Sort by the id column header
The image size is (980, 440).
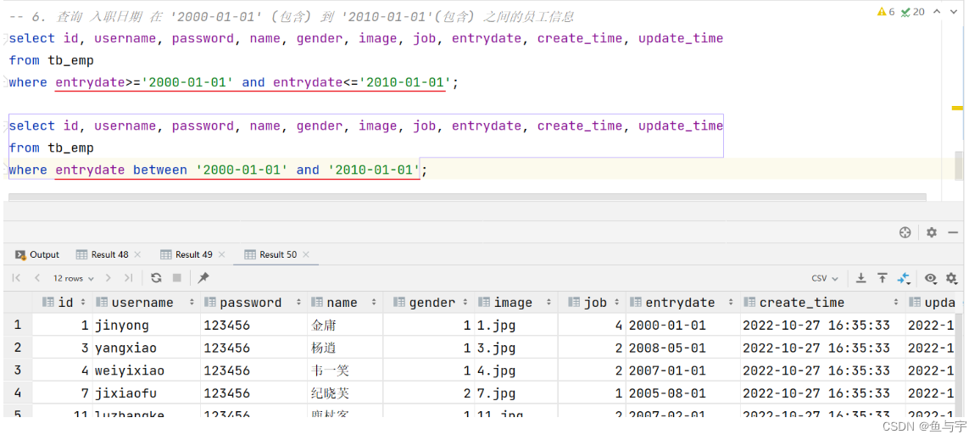[63, 303]
